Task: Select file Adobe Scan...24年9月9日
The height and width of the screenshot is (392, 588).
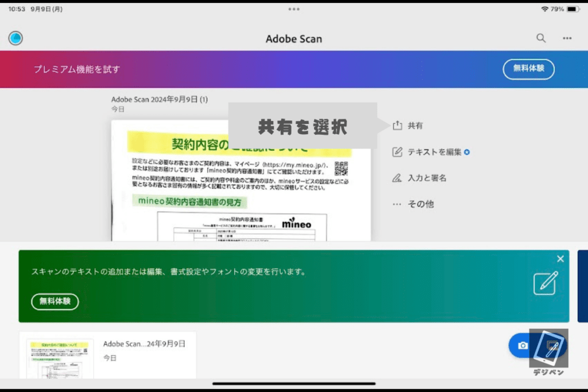Action: click(144, 344)
